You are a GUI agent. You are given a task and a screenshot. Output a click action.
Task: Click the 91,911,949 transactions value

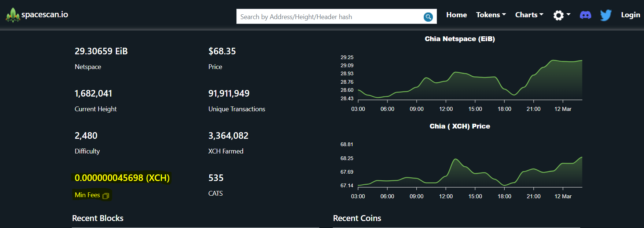(x=229, y=93)
